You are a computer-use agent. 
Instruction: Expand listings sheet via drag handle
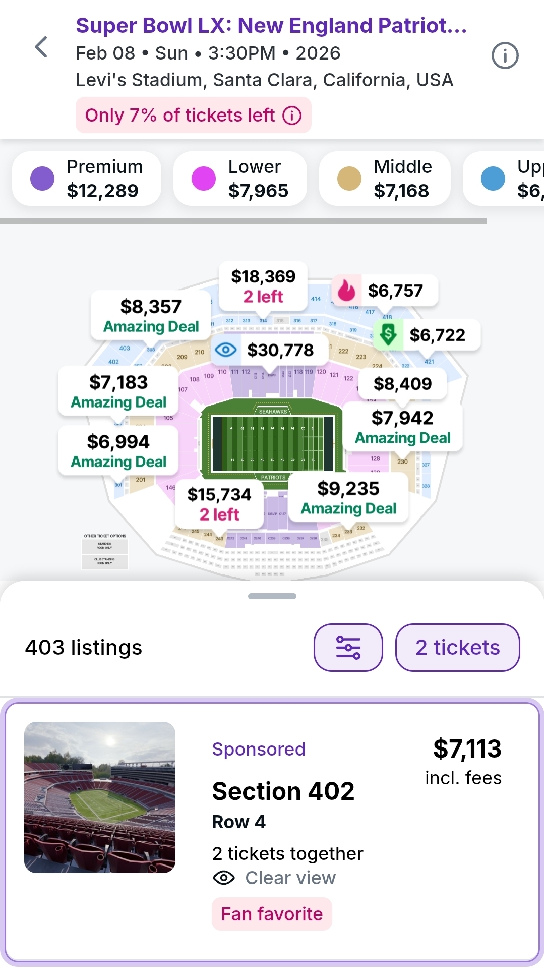coord(272,596)
